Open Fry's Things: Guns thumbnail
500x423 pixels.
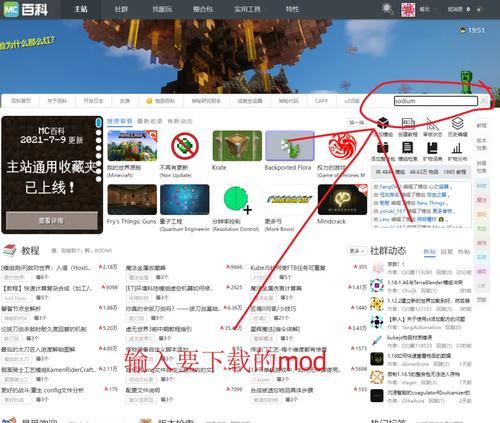(x=132, y=199)
